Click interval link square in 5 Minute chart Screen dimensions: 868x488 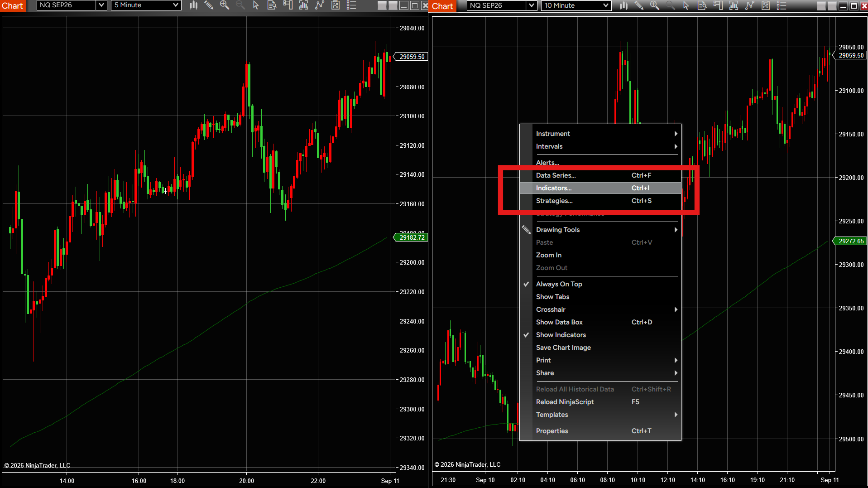[393, 5]
